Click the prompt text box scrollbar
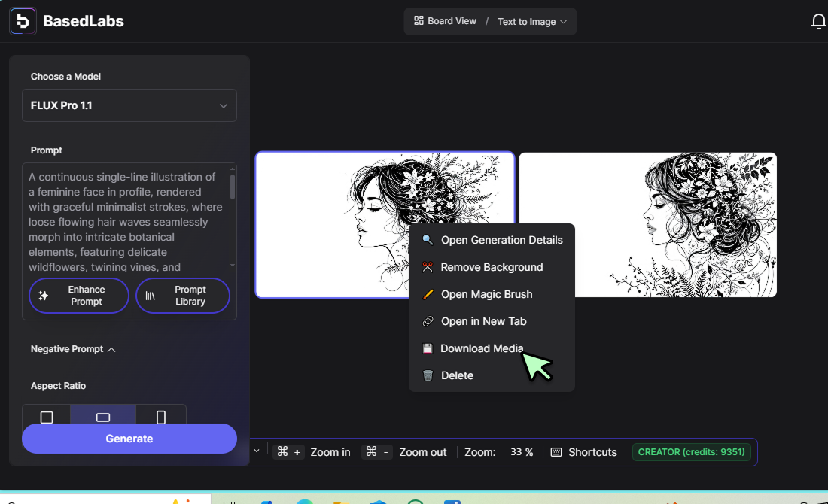828x504 pixels. (x=232, y=188)
